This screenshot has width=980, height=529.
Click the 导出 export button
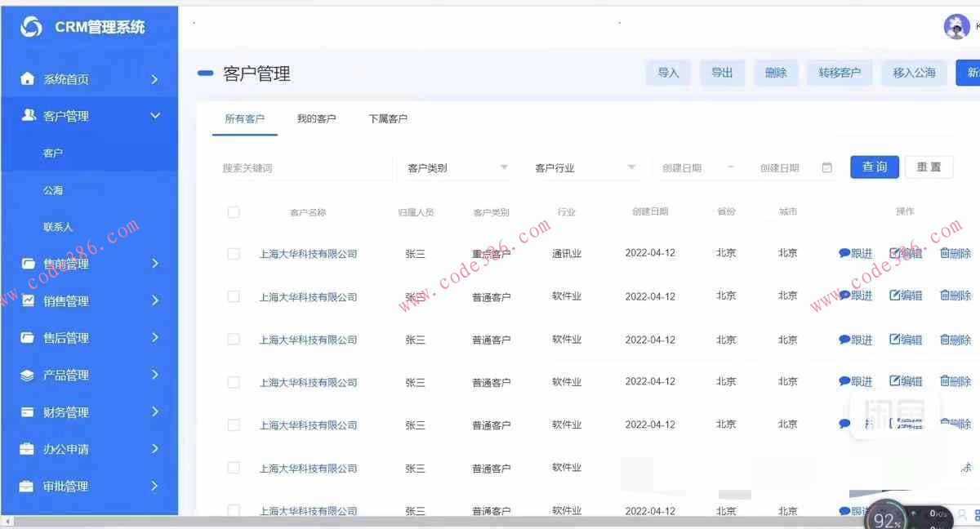722,72
